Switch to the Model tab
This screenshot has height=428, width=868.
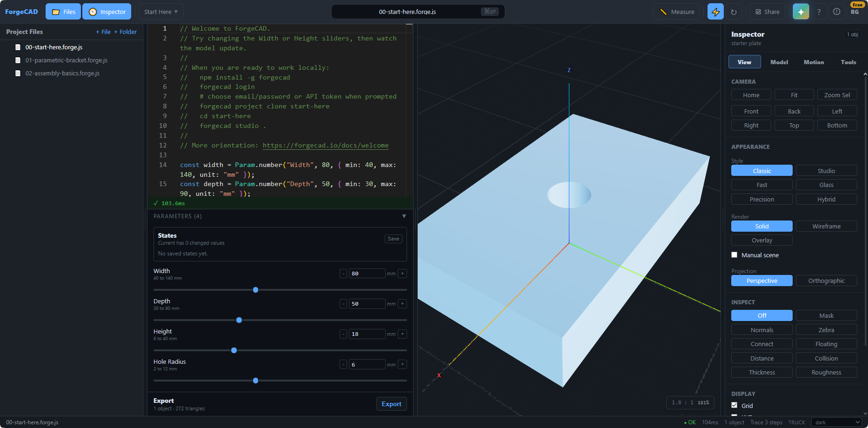coord(779,62)
